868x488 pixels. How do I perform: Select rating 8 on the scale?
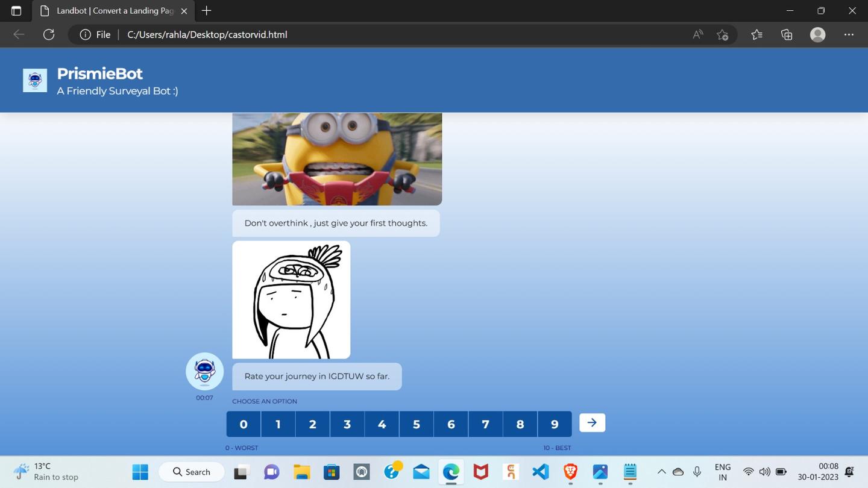coord(520,424)
